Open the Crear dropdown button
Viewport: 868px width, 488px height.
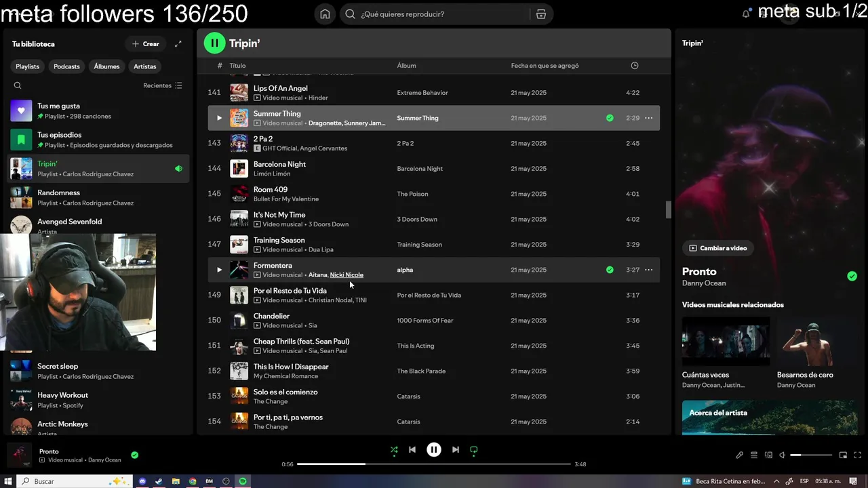coord(145,44)
